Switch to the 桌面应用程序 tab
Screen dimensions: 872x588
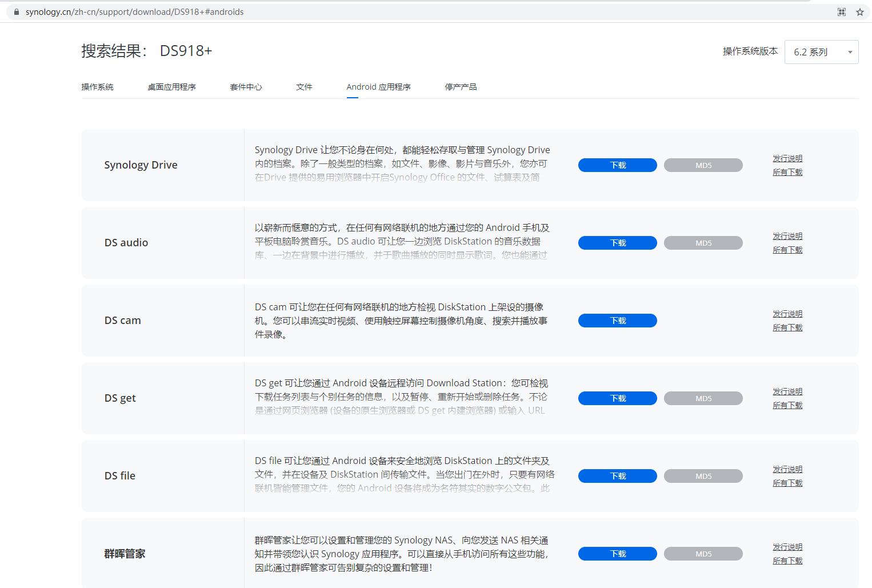pos(171,87)
